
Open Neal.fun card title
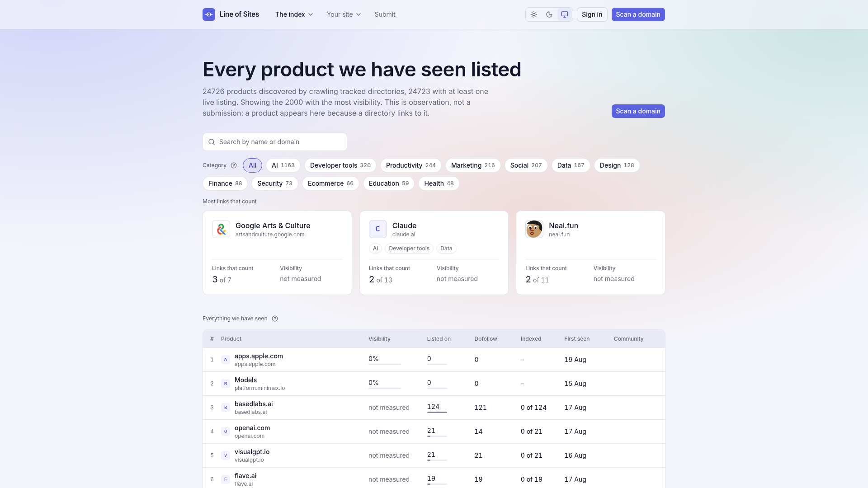pyautogui.click(x=564, y=225)
